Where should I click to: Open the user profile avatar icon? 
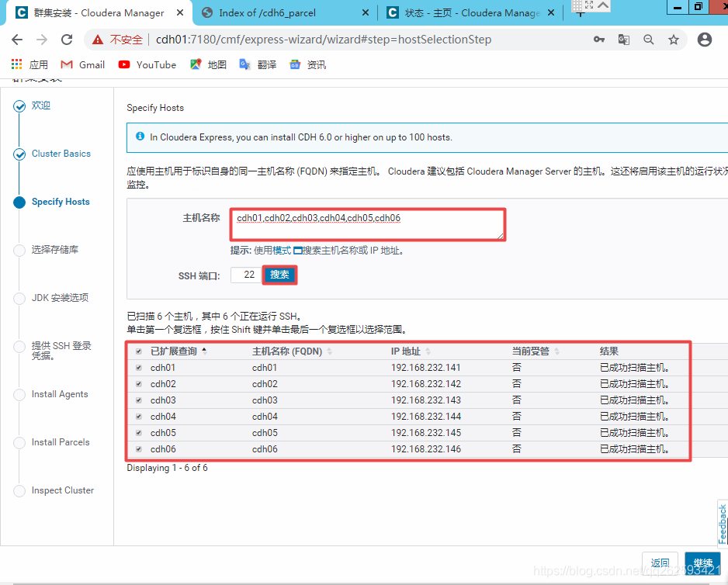coord(704,40)
